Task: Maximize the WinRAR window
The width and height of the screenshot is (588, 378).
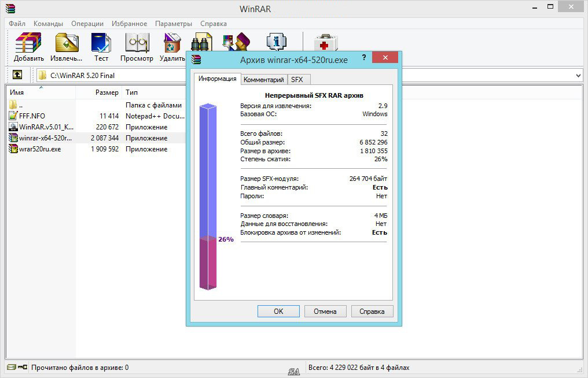Action: click(550, 6)
